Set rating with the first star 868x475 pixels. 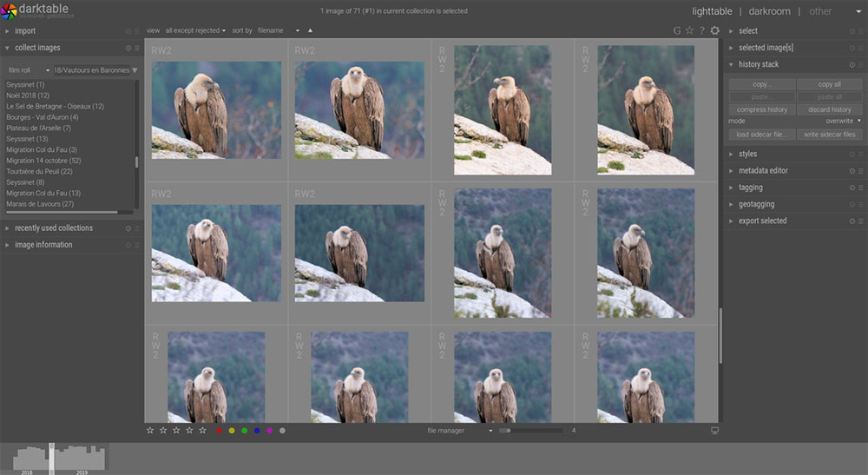pos(150,431)
